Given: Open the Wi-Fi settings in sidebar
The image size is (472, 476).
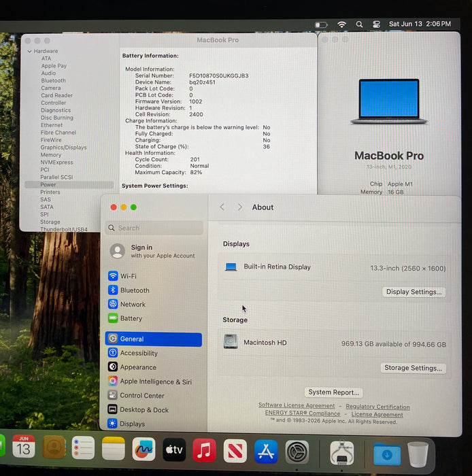Looking at the screenshot, I should [153, 276].
